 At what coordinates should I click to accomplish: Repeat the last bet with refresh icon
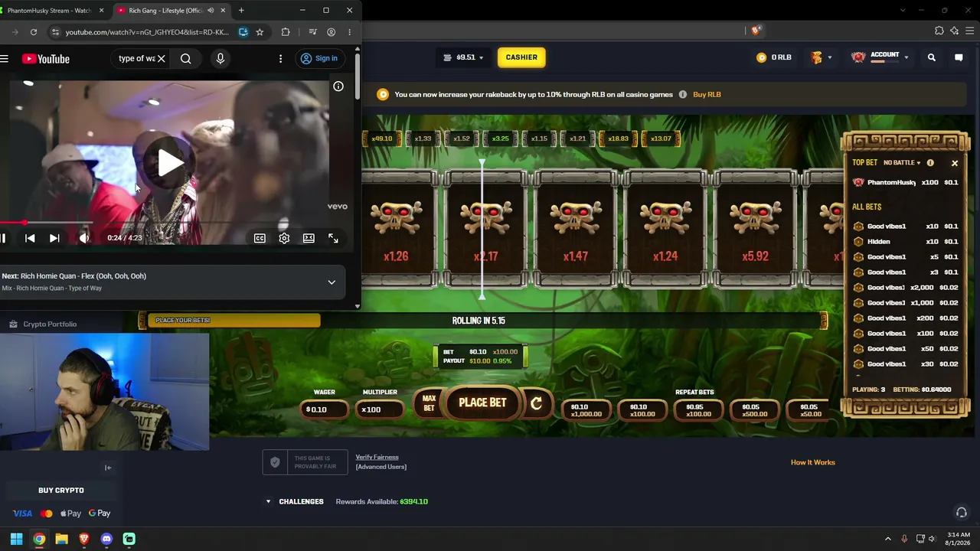point(536,403)
